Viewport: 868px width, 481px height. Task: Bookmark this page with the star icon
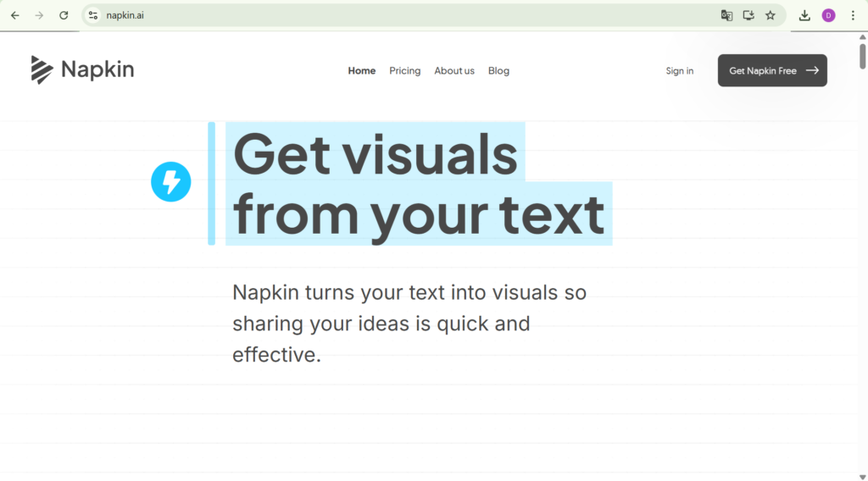click(771, 15)
